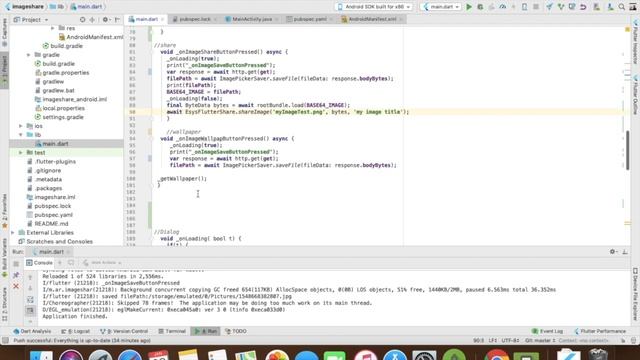This screenshot has height=360, width=640.
Task: Click the editor vertical scrollbar thumb
Action: pos(628,150)
